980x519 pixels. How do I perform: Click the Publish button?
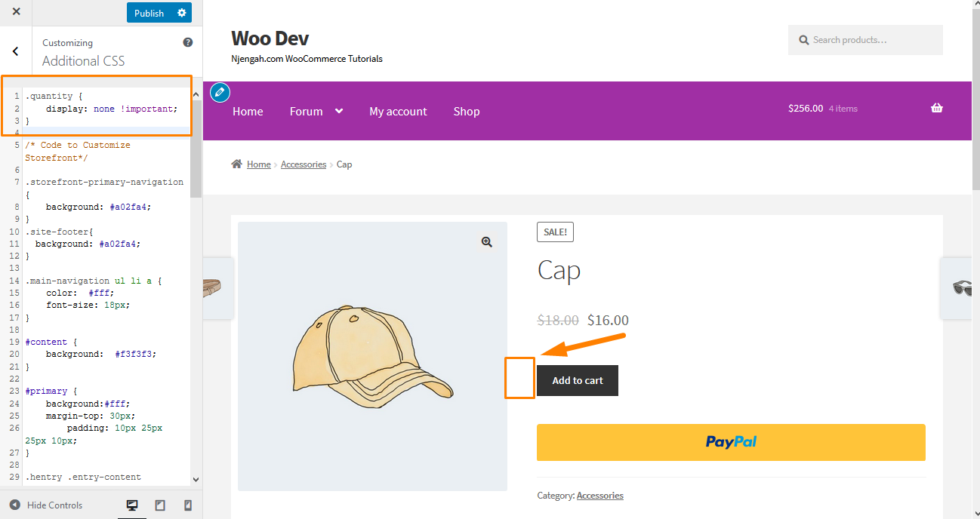coord(149,13)
